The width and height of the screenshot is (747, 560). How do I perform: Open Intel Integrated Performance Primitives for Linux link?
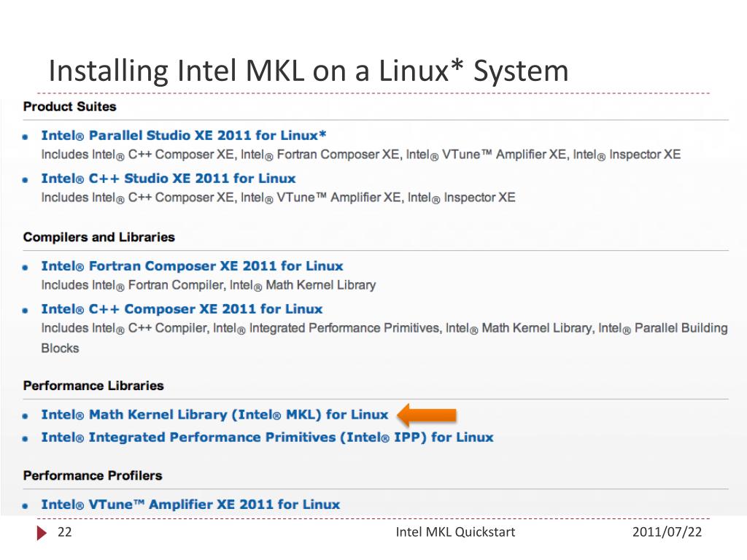tap(267, 437)
